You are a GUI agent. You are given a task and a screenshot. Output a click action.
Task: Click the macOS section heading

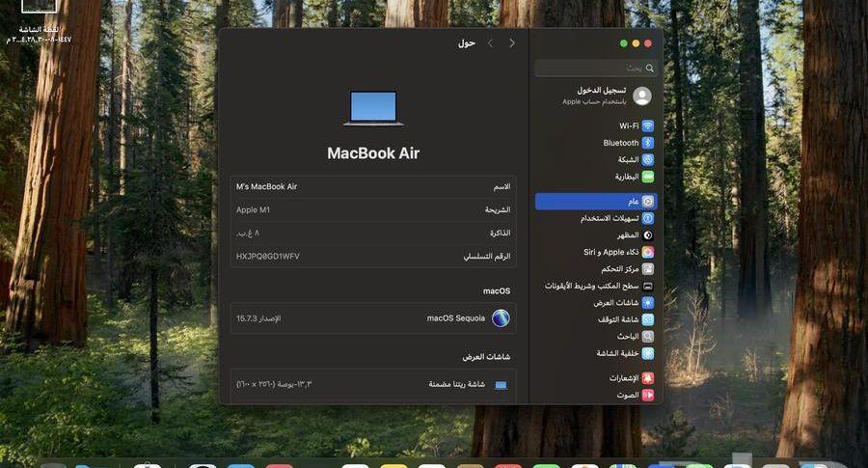[497, 290]
